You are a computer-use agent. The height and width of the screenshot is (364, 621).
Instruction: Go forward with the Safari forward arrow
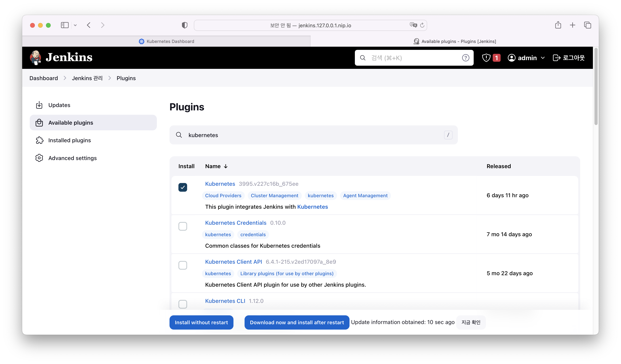coord(103,25)
